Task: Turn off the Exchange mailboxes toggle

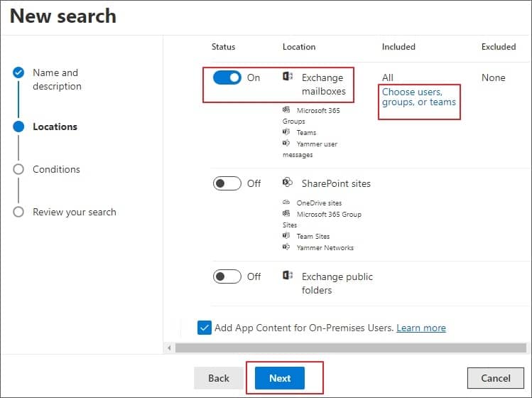Action: point(227,77)
